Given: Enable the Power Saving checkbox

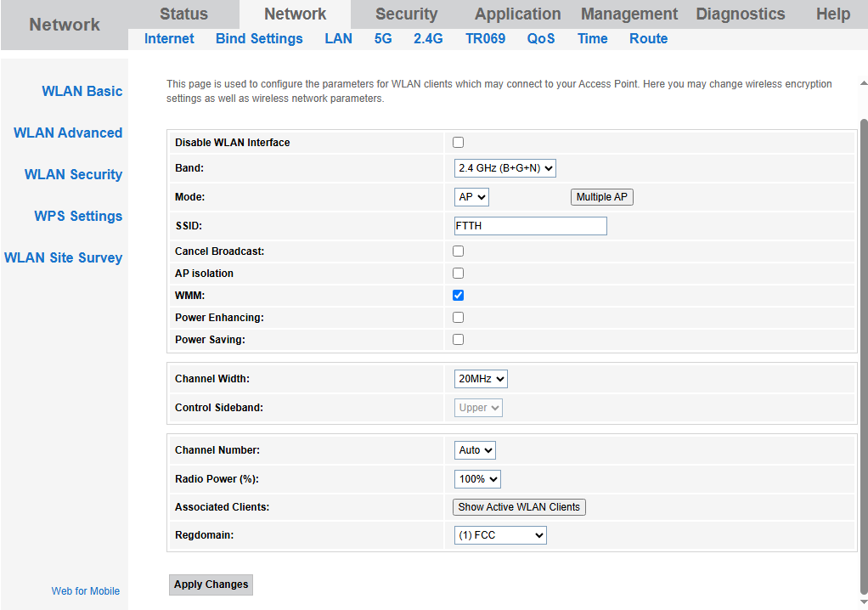Looking at the screenshot, I should pyautogui.click(x=459, y=340).
